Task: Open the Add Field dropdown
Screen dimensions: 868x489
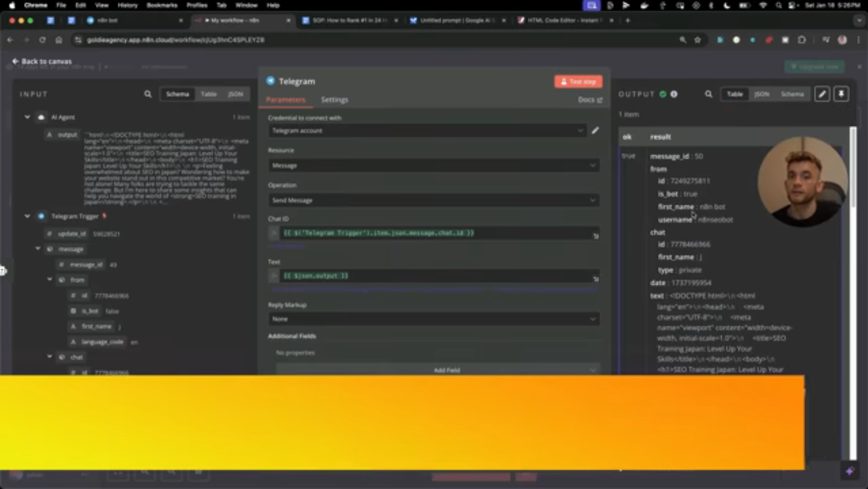Action: point(438,370)
